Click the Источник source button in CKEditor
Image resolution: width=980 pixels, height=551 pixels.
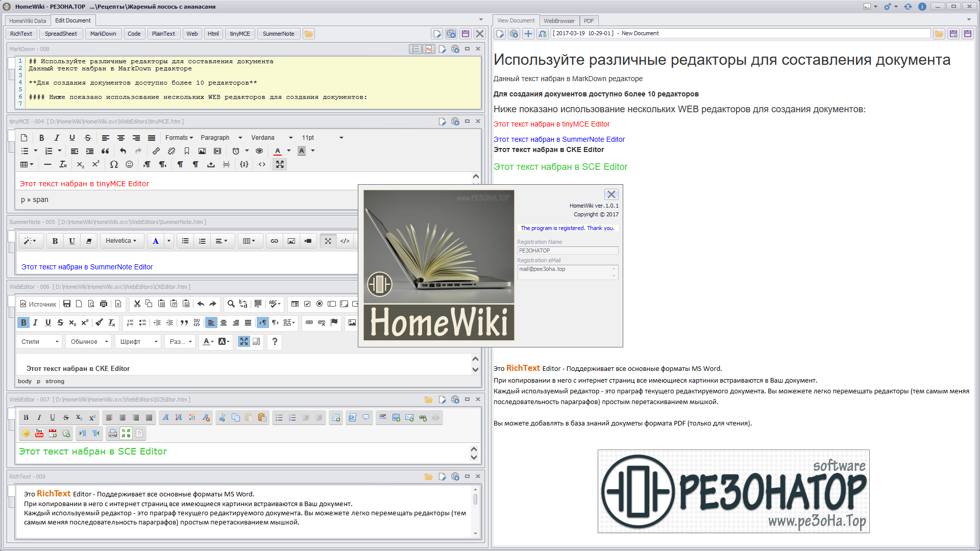coord(38,304)
